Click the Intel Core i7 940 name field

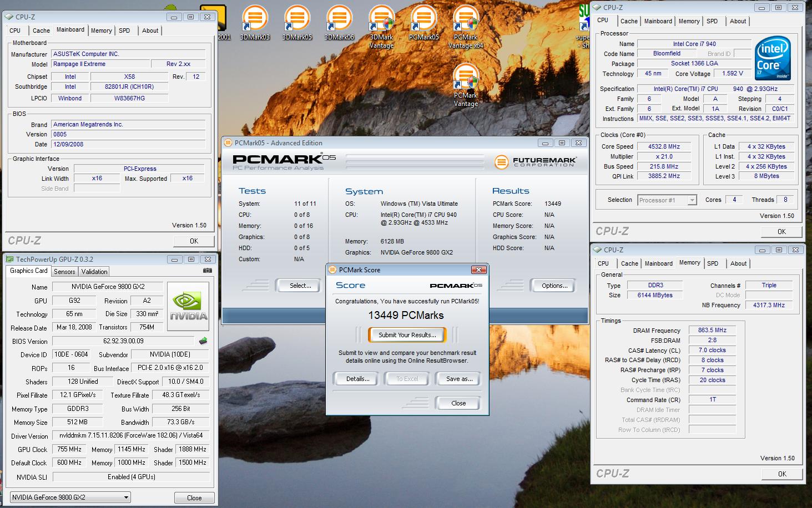point(694,44)
